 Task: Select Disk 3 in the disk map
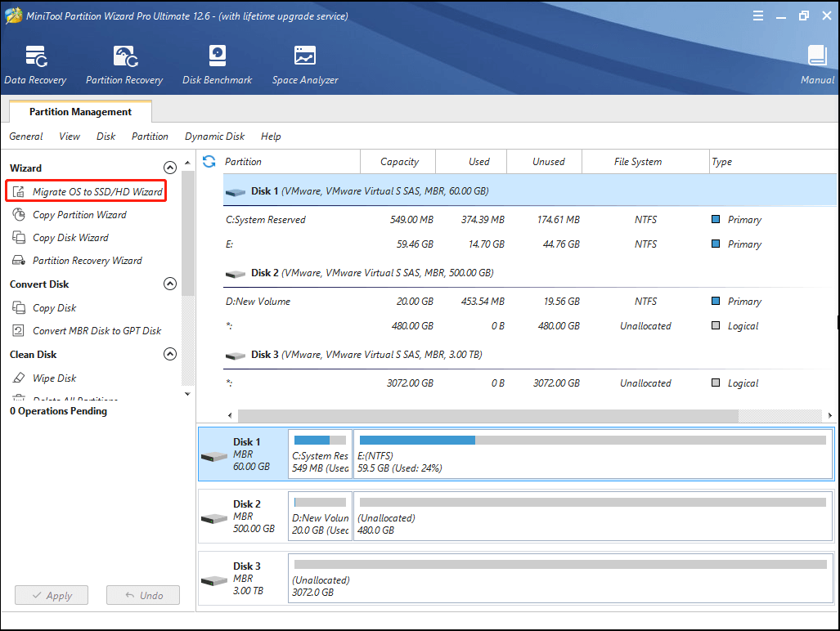(x=243, y=579)
